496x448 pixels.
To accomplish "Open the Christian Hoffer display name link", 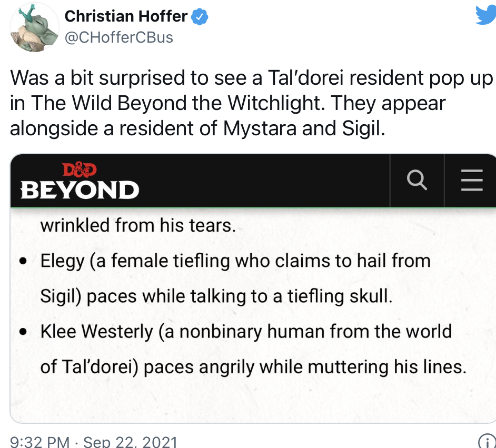I will pos(125,17).
